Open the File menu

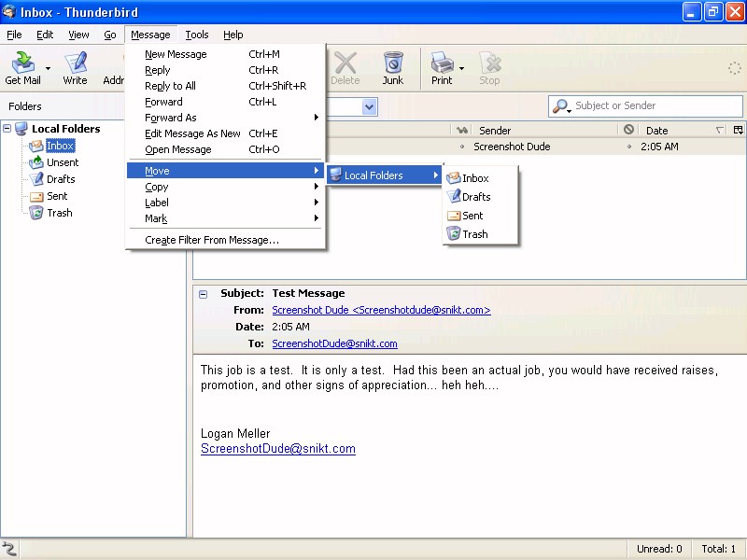pos(14,35)
